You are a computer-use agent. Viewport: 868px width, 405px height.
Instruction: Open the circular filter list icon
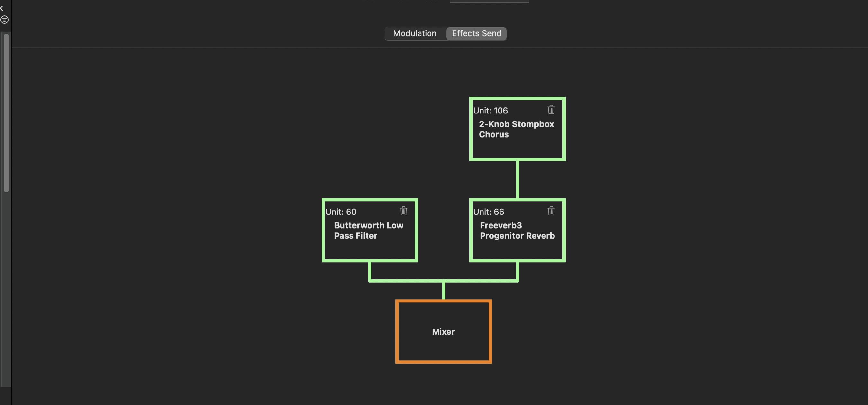(x=4, y=20)
